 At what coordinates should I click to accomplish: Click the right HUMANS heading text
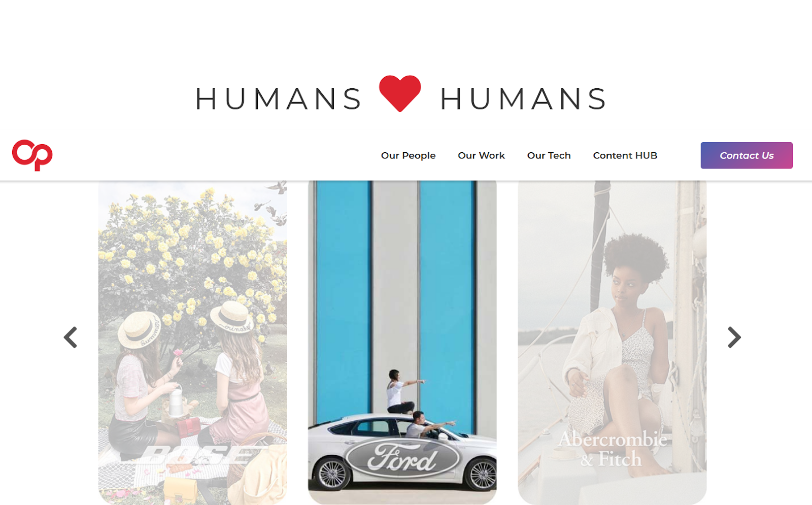[x=523, y=99]
